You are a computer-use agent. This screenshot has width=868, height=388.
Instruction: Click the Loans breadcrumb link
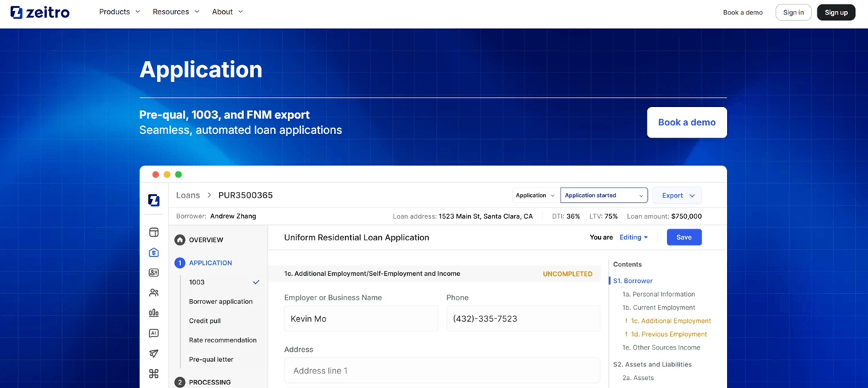point(188,195)
